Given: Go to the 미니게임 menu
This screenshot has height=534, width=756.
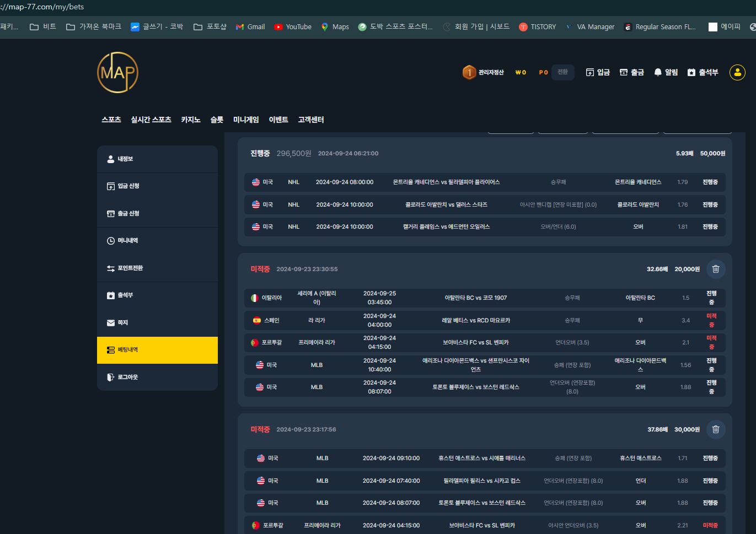Looking at the screenshot, I should click(x=246, y=120).
